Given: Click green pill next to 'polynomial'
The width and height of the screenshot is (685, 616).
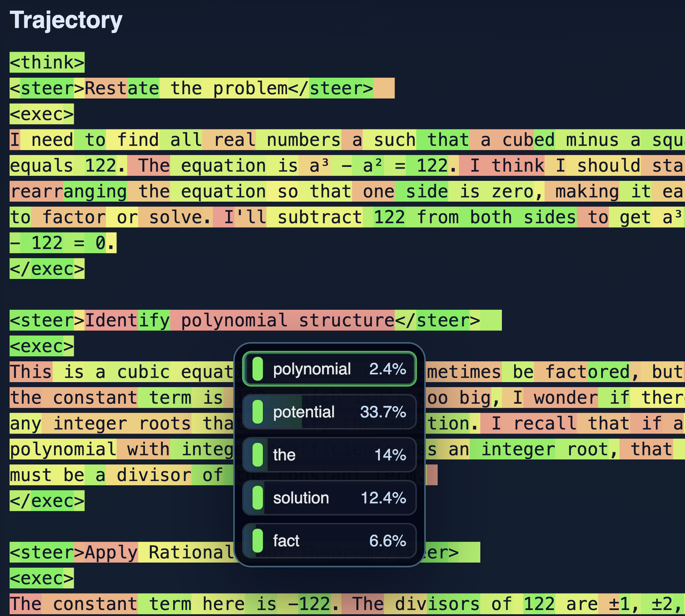Looking at the screenshot, I should 257,369.
